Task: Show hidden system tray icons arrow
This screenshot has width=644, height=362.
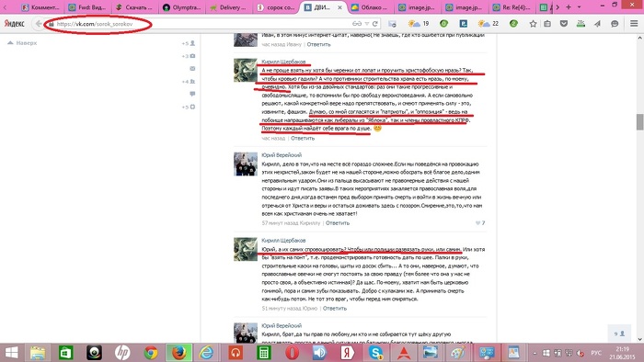Action: click(x=535, y=353)
